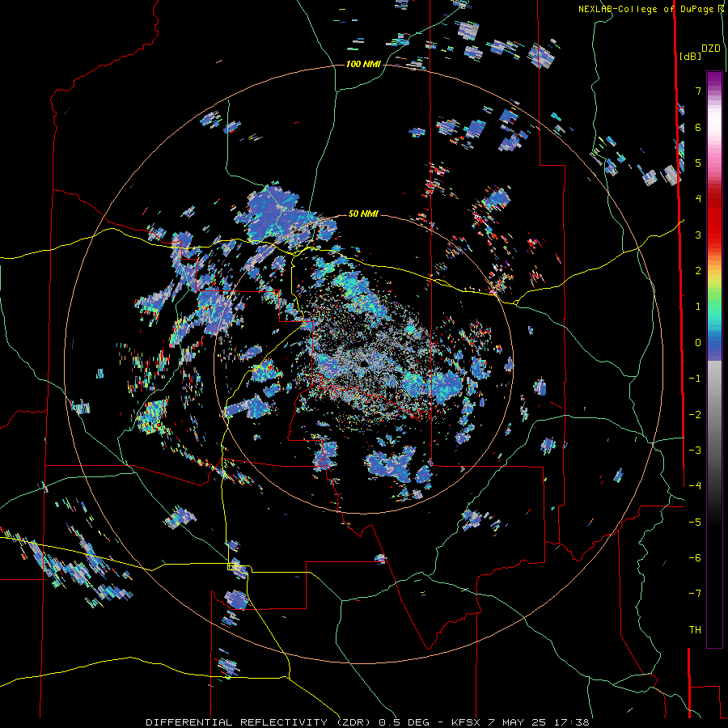
Task: Click the "-1" value on the color scale
Action: pyautogui.click(x=695, y=379)
